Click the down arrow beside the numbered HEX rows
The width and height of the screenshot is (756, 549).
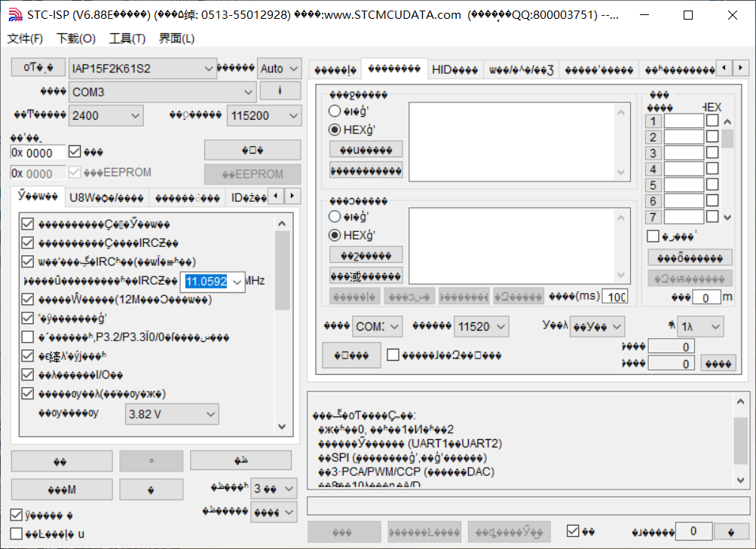727,217
